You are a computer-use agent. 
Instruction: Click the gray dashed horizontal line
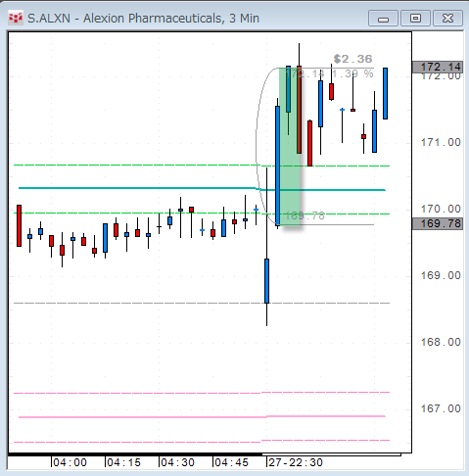pos(202,304)
